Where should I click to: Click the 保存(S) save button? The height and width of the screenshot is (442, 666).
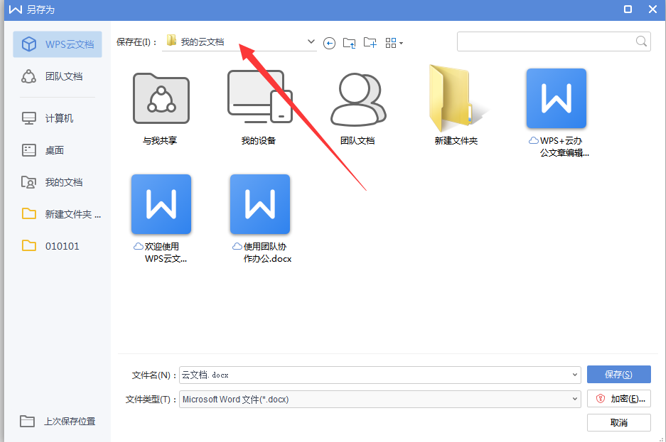[x=619, y=375]
